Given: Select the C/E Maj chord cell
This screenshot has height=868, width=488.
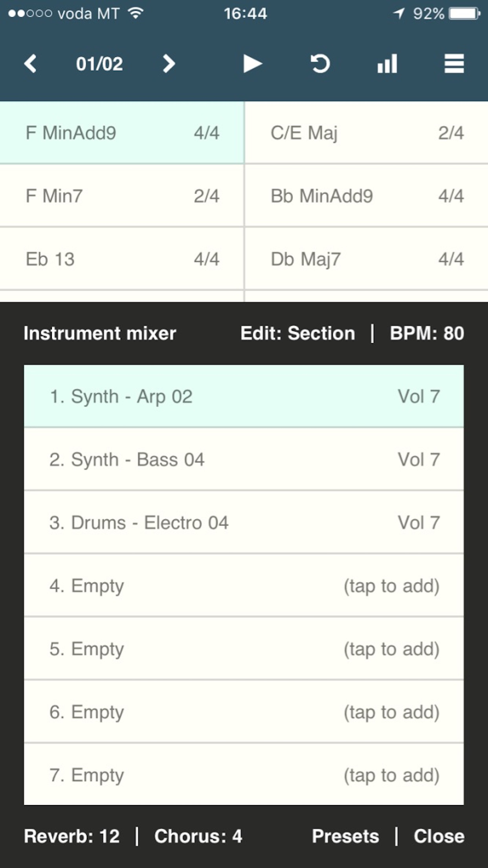Looking at the screenshot, I should point(366,133).
